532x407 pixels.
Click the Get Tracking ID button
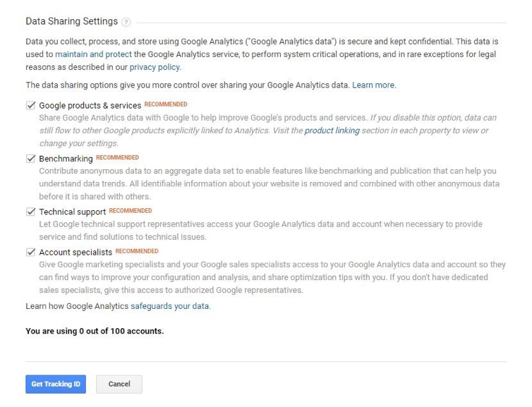click(x=56, y=384)
